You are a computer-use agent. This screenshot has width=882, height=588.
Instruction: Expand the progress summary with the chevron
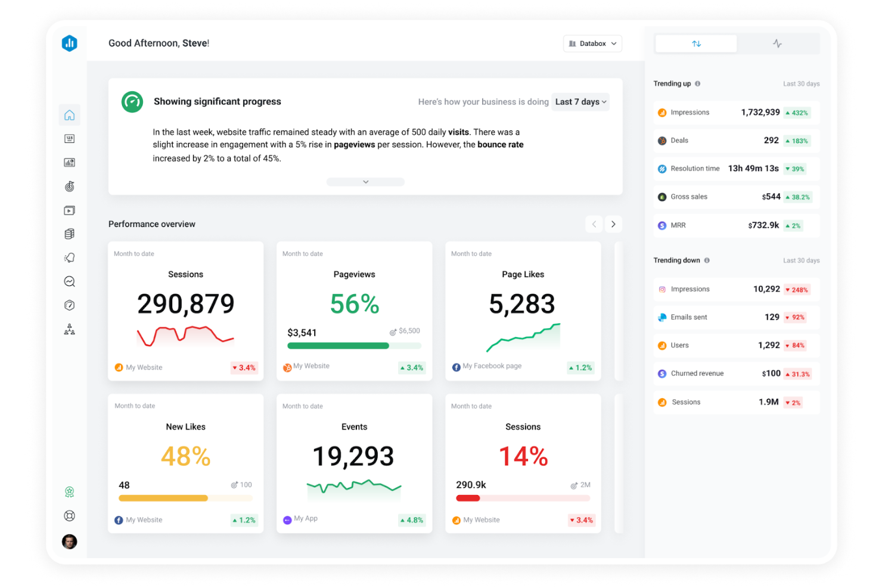click(x=365, y=181)
